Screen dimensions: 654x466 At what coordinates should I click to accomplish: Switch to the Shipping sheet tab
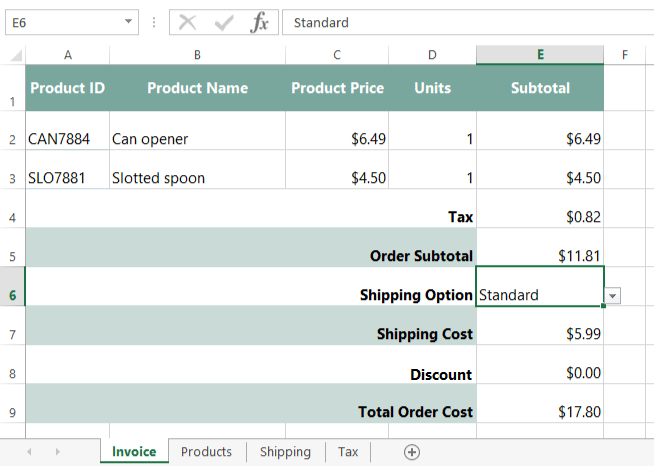click(x=285, y=452)
